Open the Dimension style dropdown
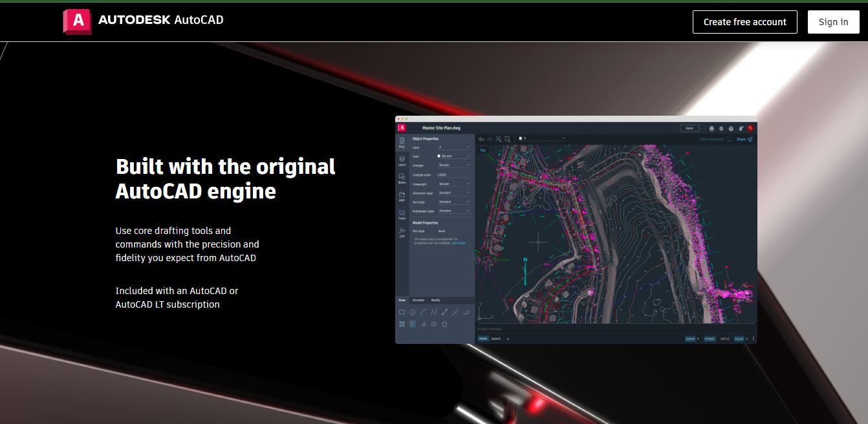The width and height of the screenshot is (868, 424). tap(453, 193)
